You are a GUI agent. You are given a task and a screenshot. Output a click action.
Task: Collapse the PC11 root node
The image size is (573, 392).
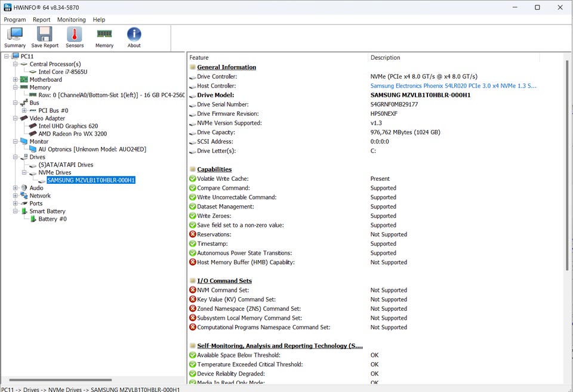click(6, 56)
